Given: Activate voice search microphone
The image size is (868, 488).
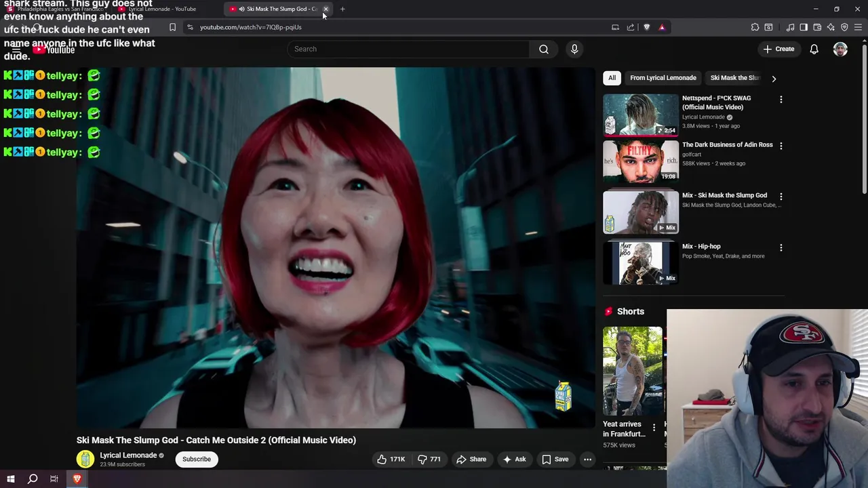Looking at the screenshot, I should pyautogui.click(x=574, y=49).
